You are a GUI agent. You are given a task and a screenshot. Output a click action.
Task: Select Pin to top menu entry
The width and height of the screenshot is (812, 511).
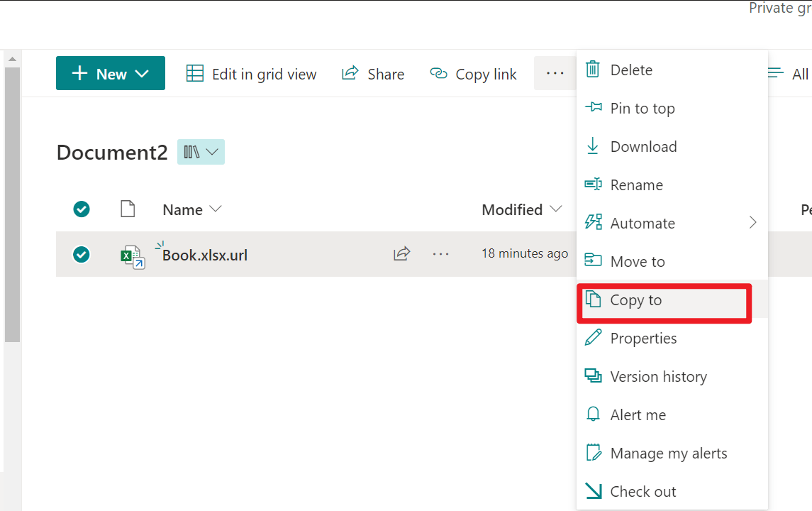pos(672,109)
